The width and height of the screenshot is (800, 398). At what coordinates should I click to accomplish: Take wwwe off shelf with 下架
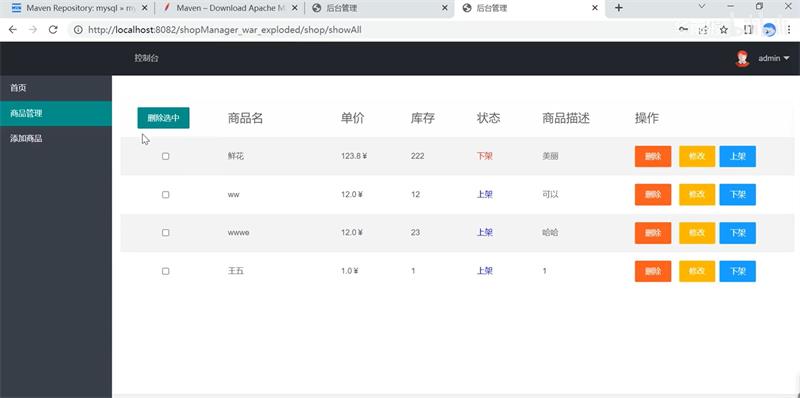click(x=738, y=233)
